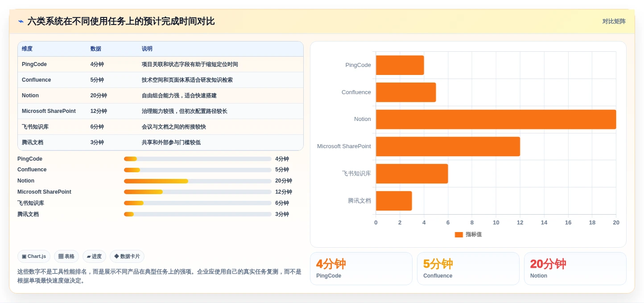Screen dimensions: 644x303
Task: Click the 数据 column header
Action: click(x=96, y=49)
